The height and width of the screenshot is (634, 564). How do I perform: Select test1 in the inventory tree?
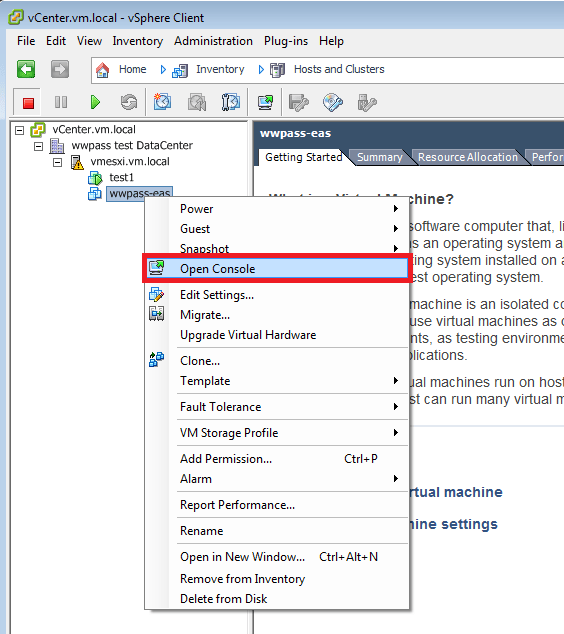click(121, 178)
